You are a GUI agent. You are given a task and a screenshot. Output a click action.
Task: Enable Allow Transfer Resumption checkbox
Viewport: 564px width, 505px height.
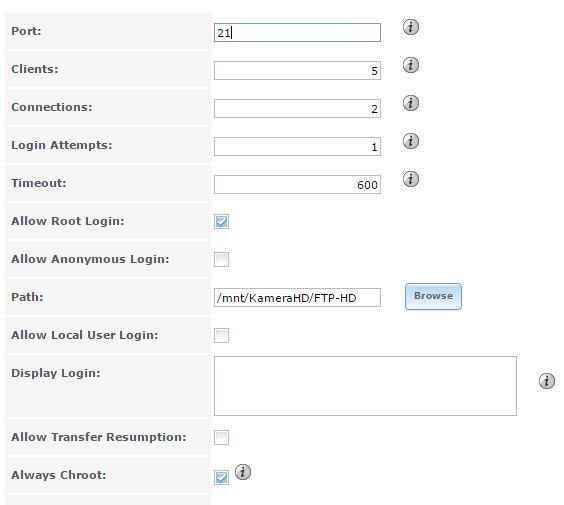pyautogui.click(x=221, y=437)
